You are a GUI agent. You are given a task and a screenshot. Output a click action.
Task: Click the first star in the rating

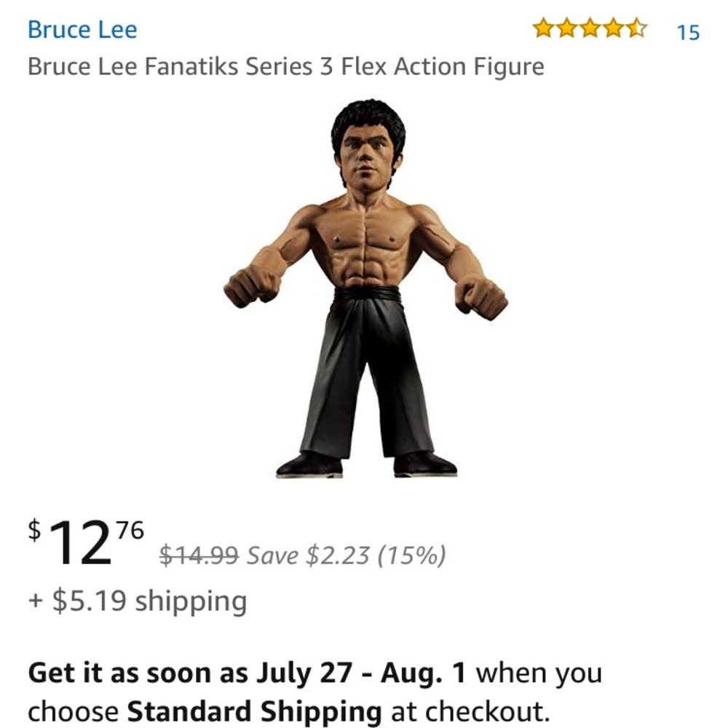click(542, 29)
